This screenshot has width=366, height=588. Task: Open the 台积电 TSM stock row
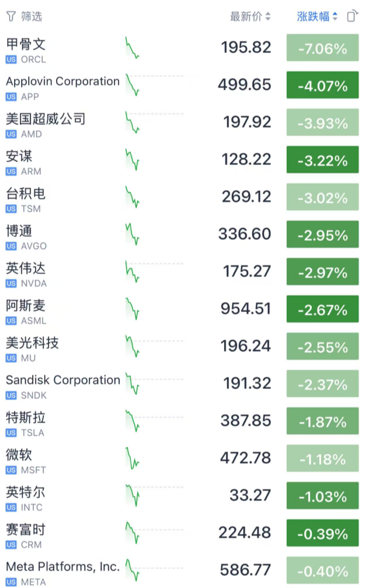pyautogui.click(x=26, y=198)
